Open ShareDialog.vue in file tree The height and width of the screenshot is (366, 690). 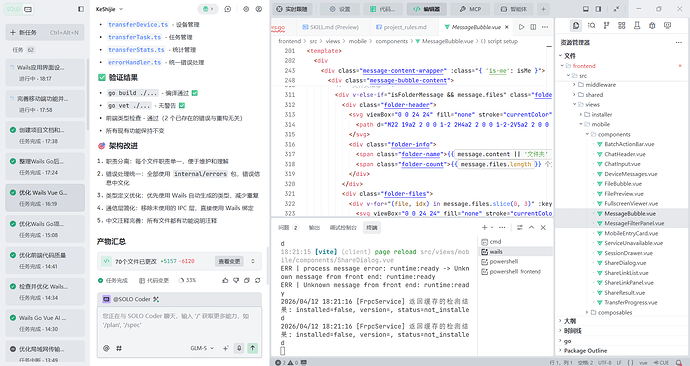(x=625, y=263)
